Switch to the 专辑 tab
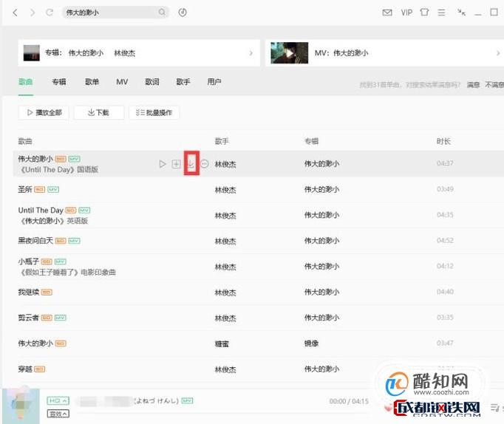 59,82
